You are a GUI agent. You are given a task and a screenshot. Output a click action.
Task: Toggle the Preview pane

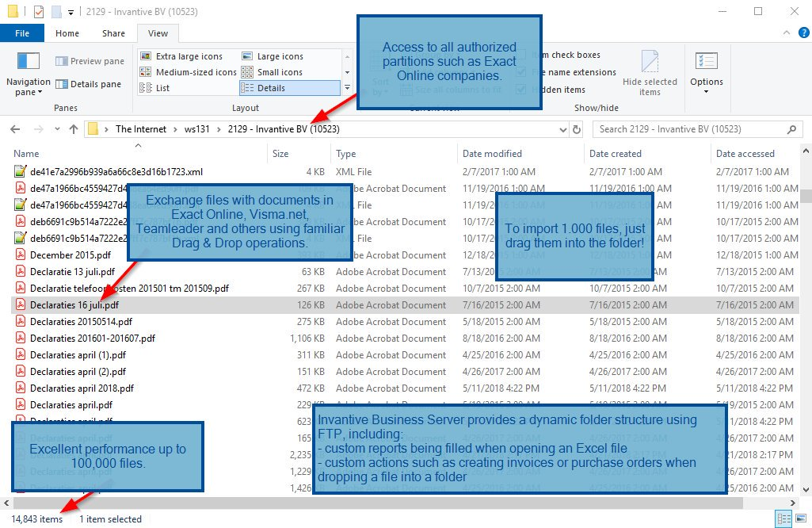[90, 61]
